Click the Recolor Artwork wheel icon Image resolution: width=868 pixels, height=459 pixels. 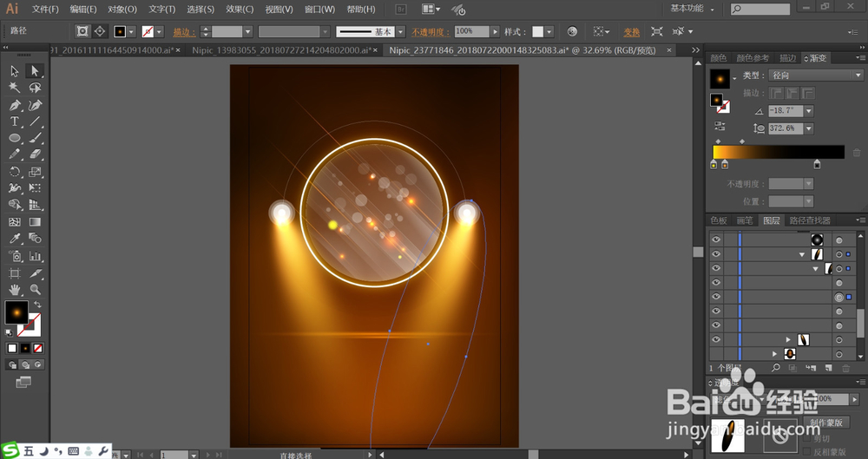click(572, 31)
